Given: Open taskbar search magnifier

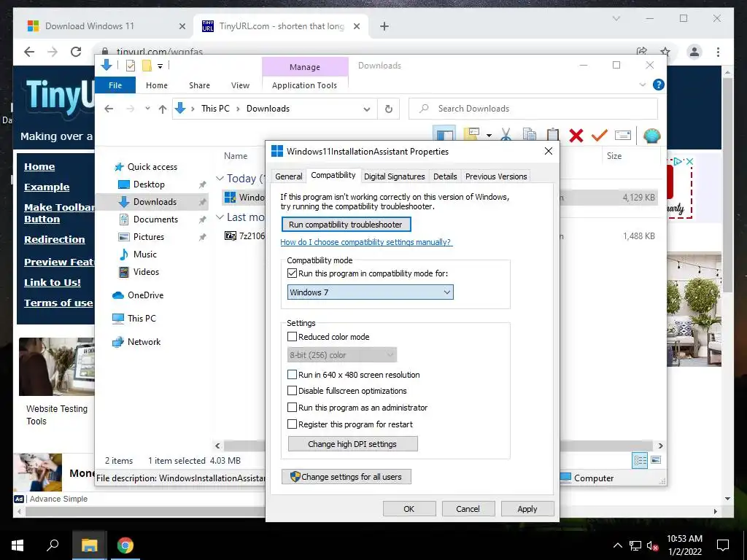Looking at the screenshot, I should (53, 545).
